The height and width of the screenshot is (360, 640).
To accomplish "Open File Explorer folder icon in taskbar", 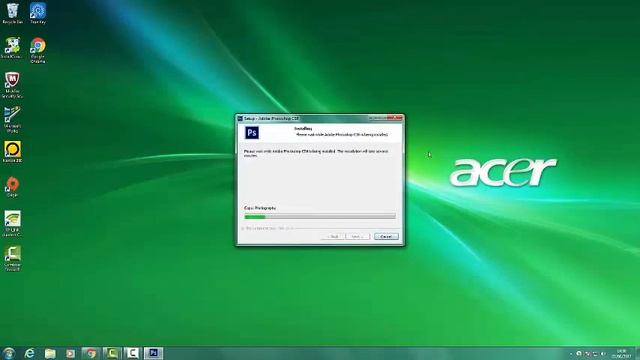I will click(50, 353).
